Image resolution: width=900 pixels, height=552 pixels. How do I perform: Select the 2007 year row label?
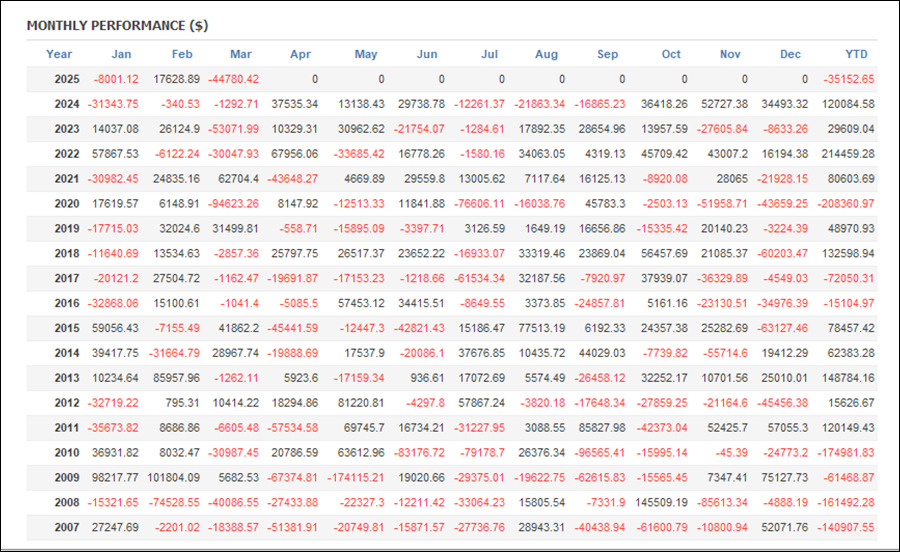pos(67,527)
